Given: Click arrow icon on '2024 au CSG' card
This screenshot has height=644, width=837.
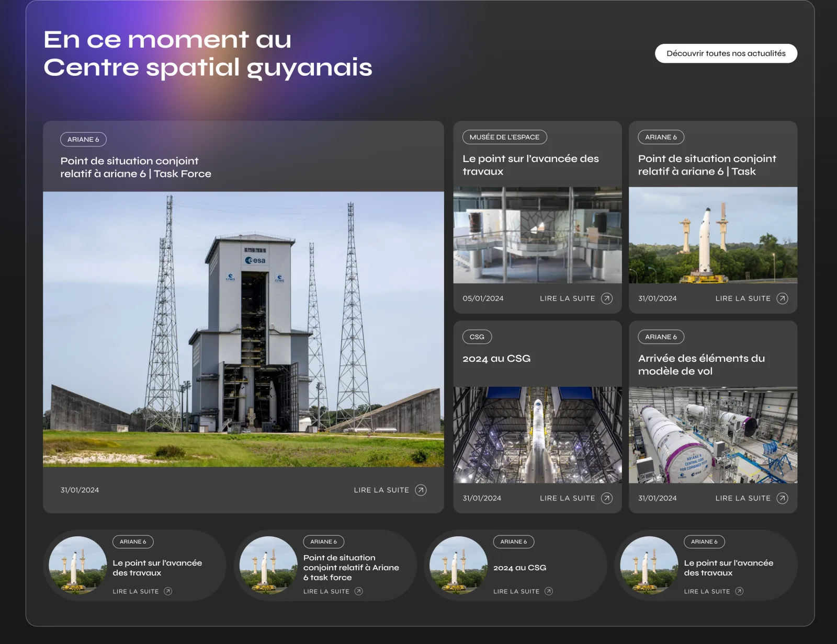Looking at the screenshot, I should click(x=606, y=498).
